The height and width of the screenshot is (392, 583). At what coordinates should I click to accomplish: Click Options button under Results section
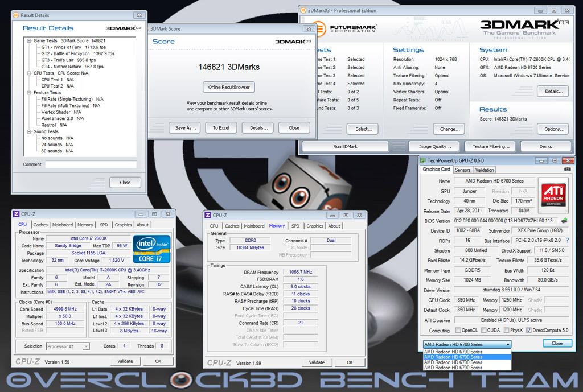[553, 129]
